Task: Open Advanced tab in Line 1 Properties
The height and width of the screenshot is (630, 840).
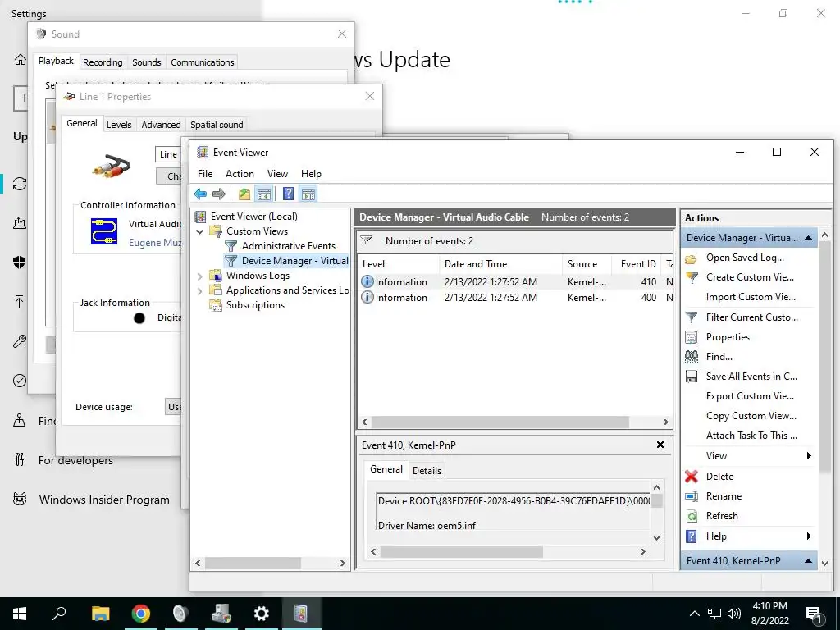Action: pyautogui.click(x=161, y=125)
